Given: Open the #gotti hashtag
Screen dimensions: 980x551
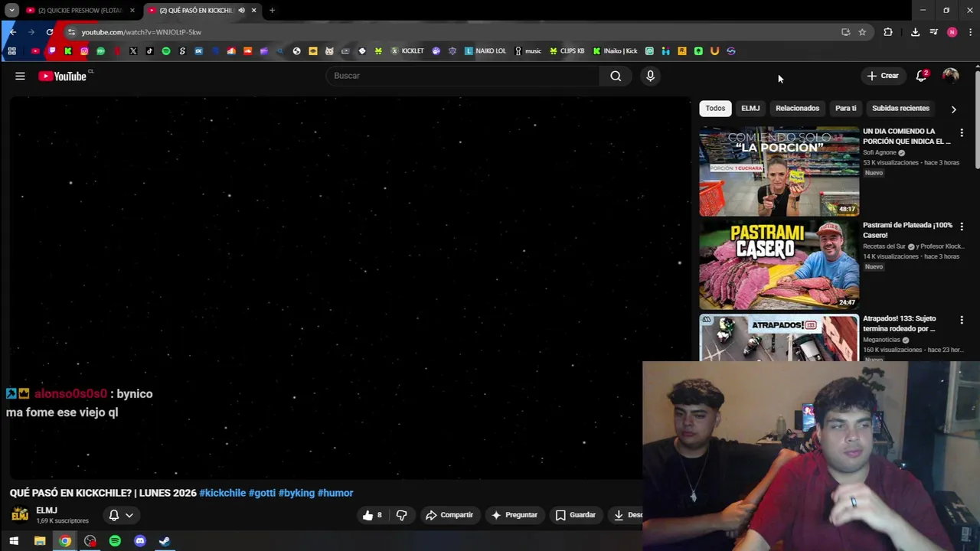Looking at the screenshot, I should pyautogui.click(x=262, y=493).
